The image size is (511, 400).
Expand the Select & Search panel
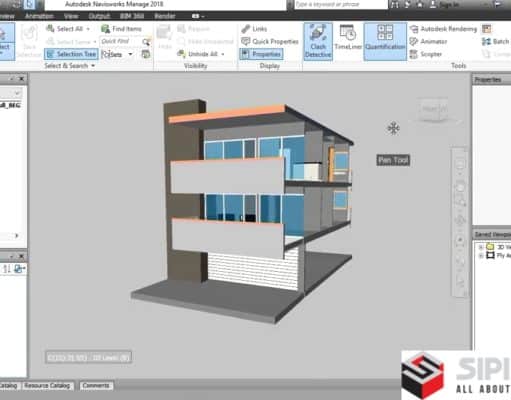[69, 66]
